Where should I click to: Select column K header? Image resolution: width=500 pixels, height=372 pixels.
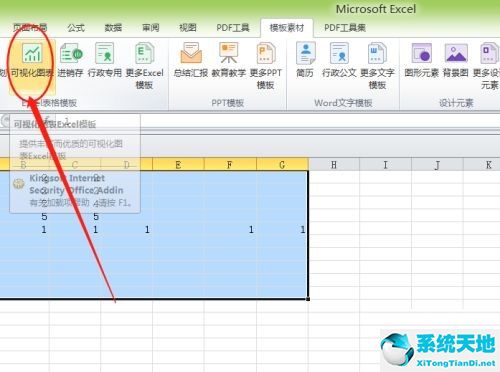click(x=482, y=165)
